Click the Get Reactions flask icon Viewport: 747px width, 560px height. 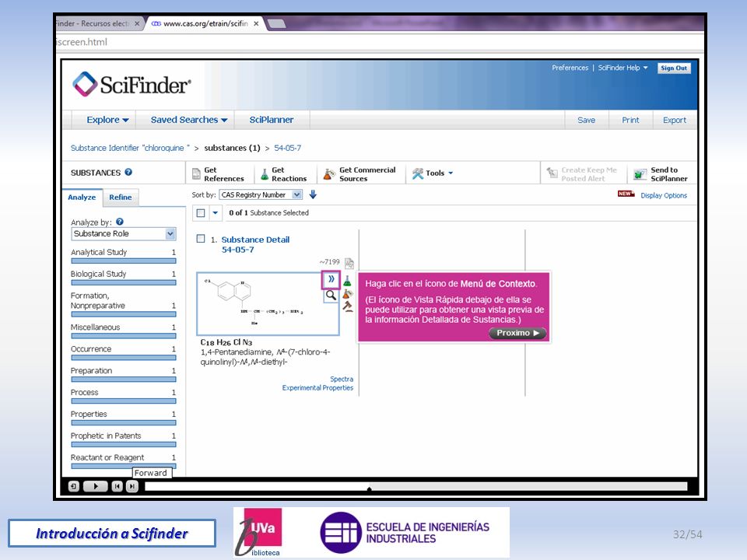[x=265, y=175]
